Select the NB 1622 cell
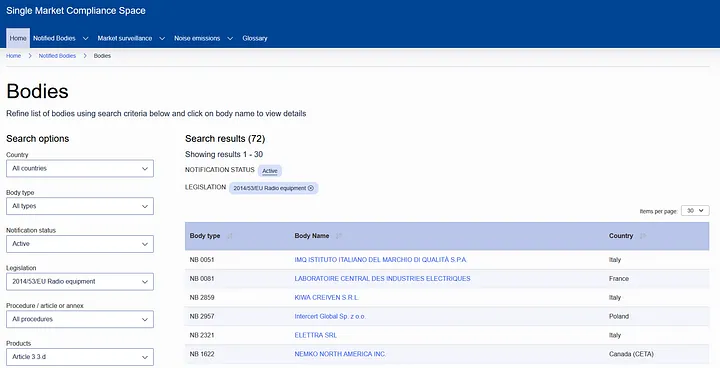The width and height of the screenshot is (720, 368). point(202,354)
